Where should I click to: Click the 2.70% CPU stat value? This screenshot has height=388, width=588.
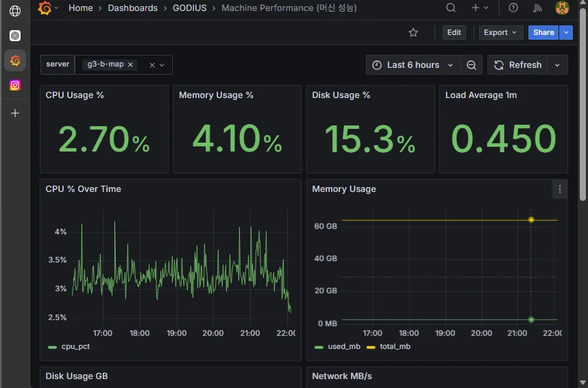tap(104, 140)
